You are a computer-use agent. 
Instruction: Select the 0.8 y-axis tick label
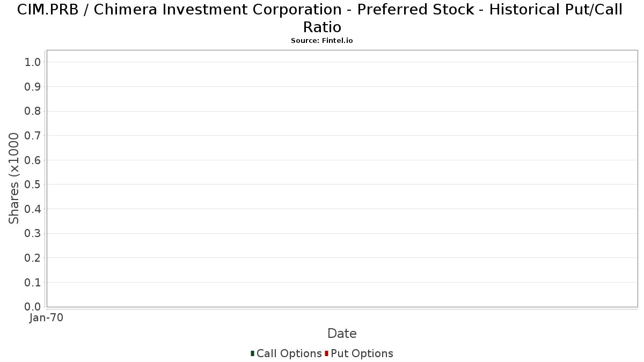[33, 111]
